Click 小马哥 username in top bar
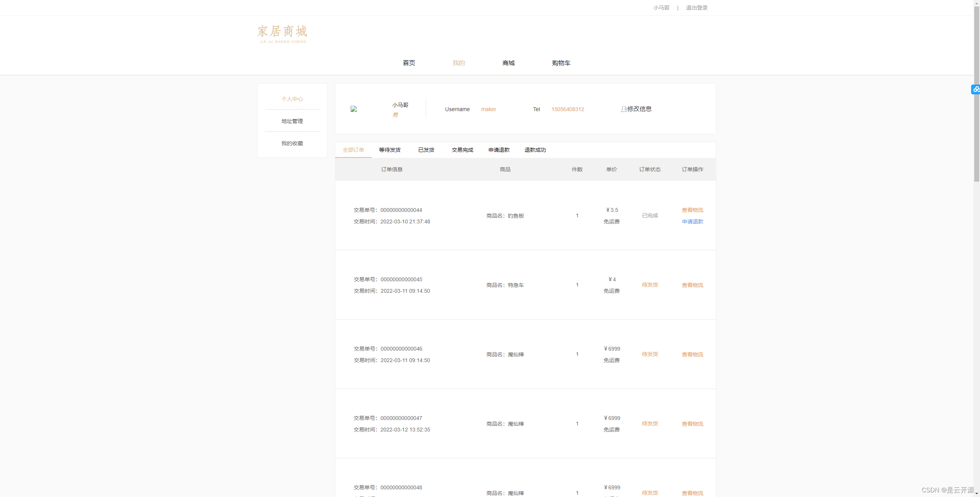The width and height of the screenshot is (980, 497). tap(661, 8)
